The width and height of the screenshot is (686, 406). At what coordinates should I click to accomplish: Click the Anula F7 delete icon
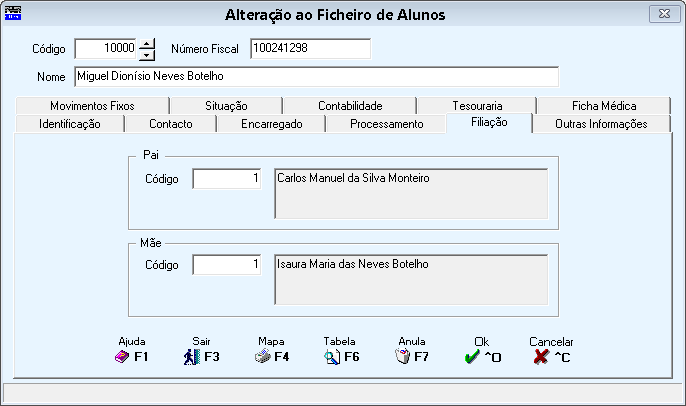click(x=404, y=356)
